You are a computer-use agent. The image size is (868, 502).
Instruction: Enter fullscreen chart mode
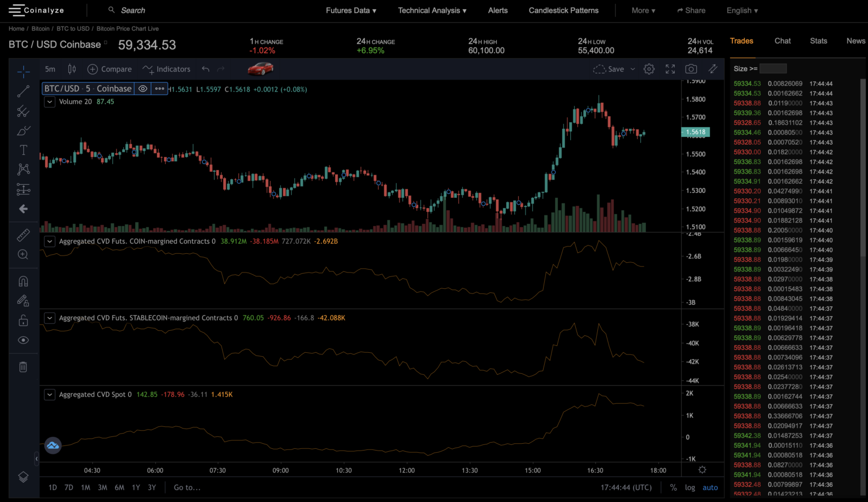(670, 69)
